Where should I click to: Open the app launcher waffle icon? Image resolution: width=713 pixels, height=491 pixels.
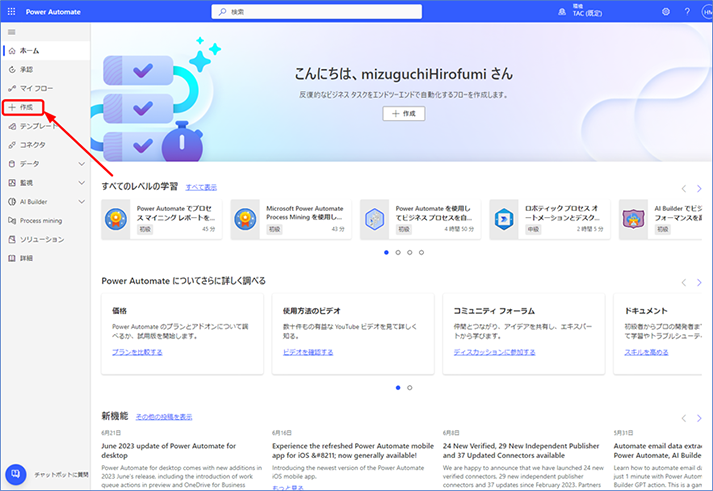tap(11, 11)
